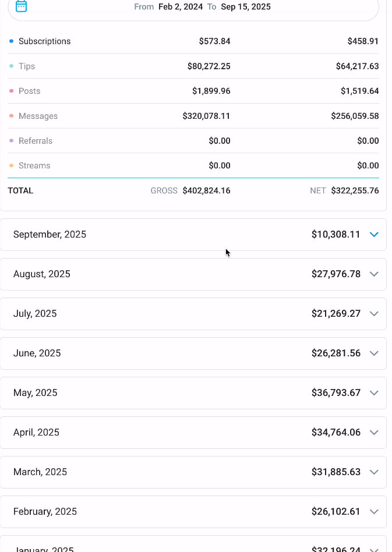Open the May, 2025 month row
This screenshot has width=392, height=552.
click(175, 393)
